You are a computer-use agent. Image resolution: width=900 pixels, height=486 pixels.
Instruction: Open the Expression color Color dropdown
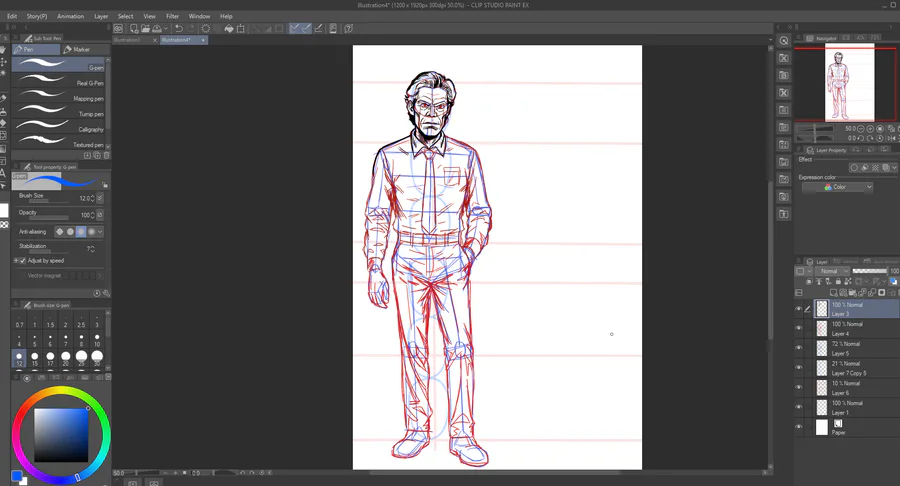[x=837, y=187]
